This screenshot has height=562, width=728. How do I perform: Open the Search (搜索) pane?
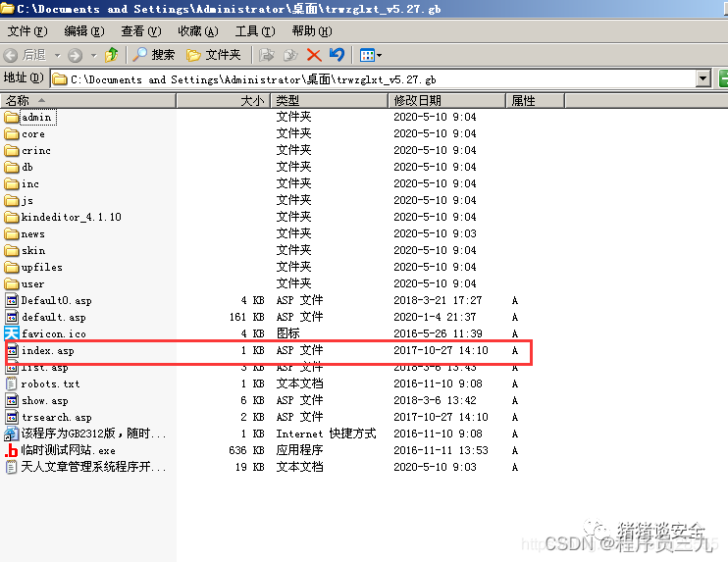(153, 55)
